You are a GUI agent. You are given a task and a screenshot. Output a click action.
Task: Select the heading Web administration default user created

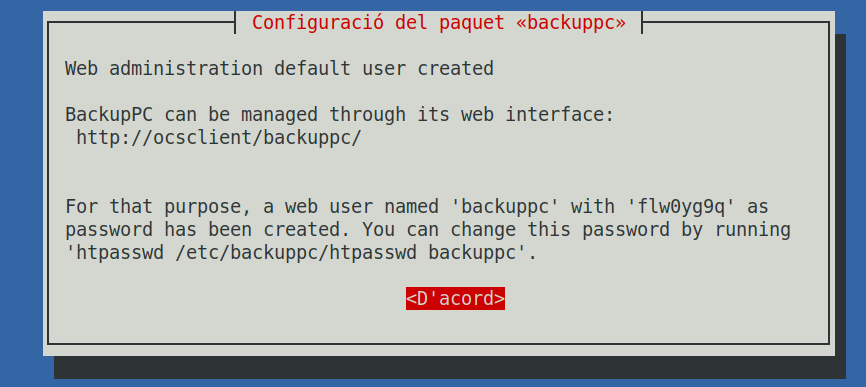(x=279, y=68)
